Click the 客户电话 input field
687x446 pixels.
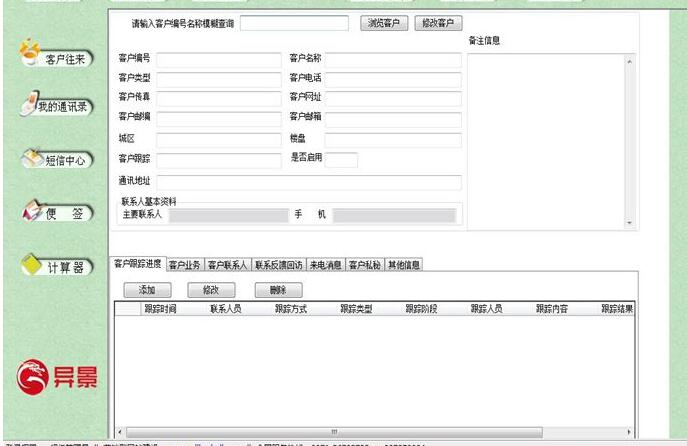[393, 79]
